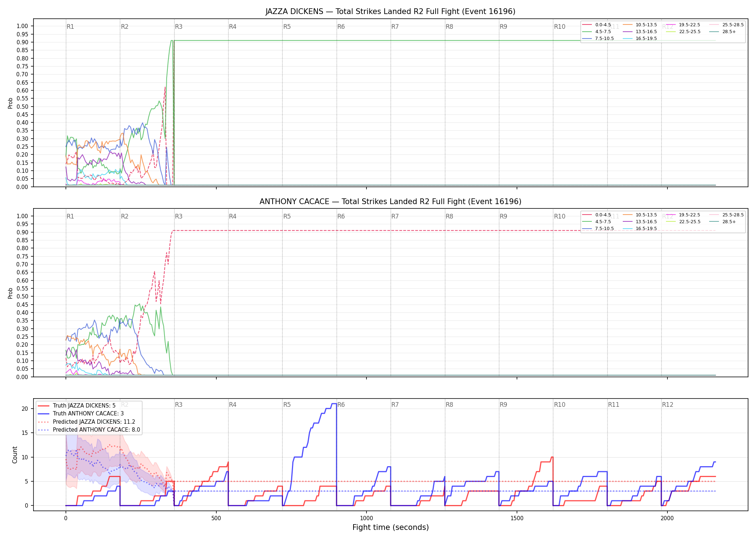
Task: Click the 0.90 tick label on top chart
Action: pyautogui.click(x=22, y=42)
